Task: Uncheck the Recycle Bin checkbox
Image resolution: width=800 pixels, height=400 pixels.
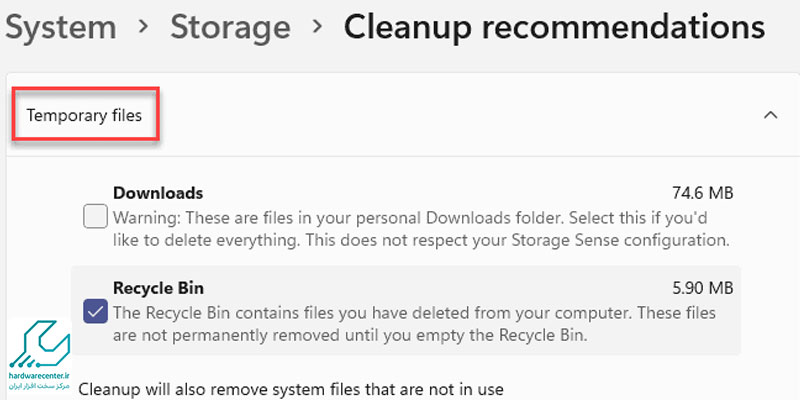Action: click(95, 311)
